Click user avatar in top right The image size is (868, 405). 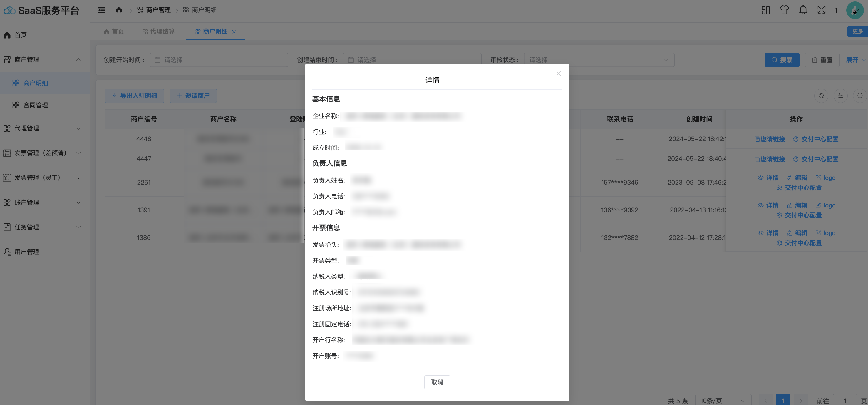pyautogui.click(x=854, y=11)
